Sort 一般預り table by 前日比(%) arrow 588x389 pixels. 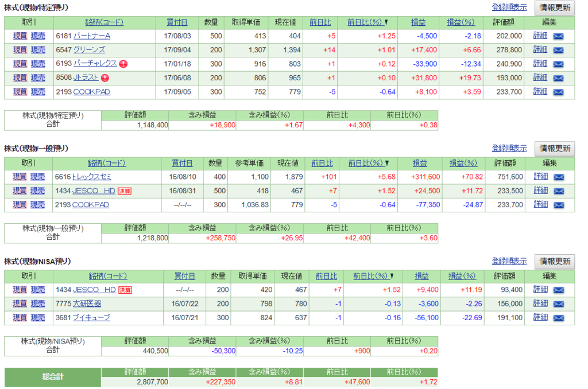(386, 163)
